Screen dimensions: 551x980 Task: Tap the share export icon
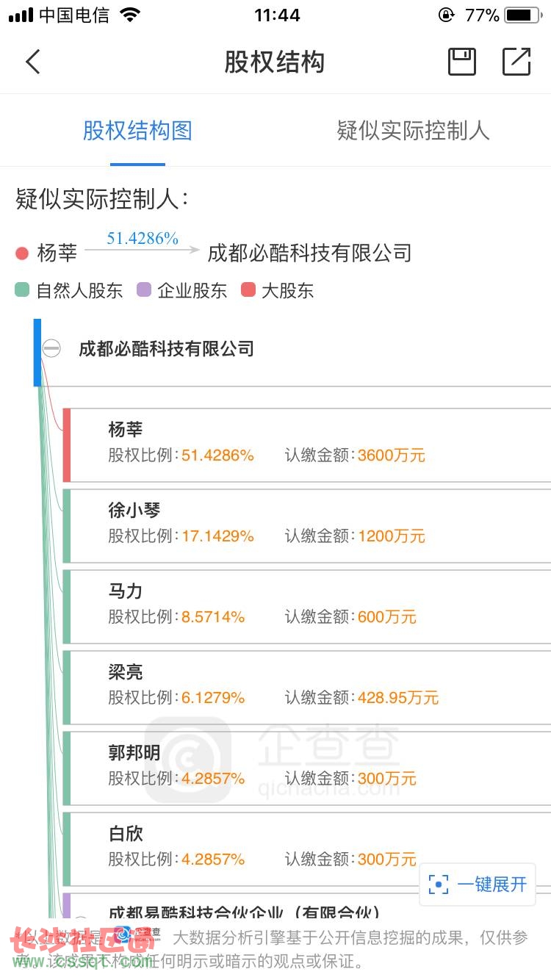tap(516, 62)
